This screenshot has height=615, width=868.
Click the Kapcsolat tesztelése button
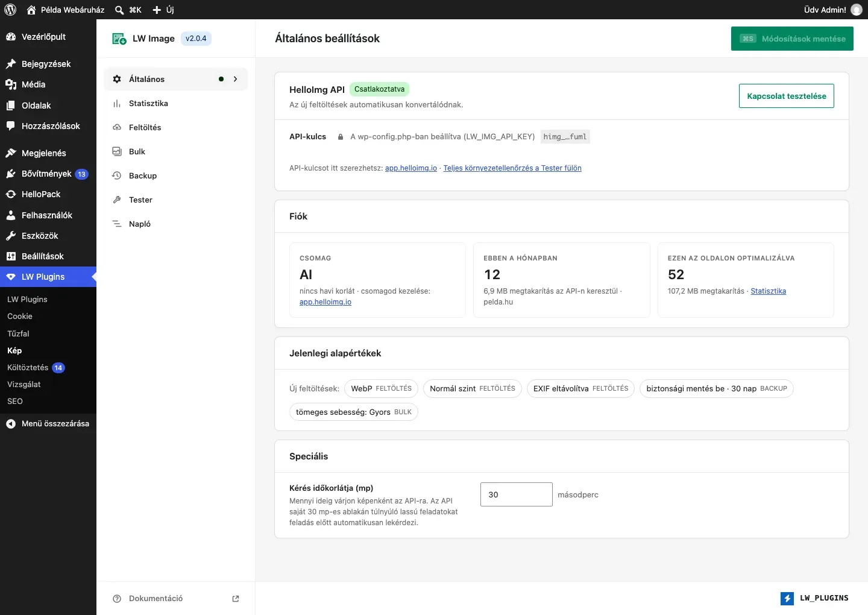pyautogui.click(x=787, y=96)
